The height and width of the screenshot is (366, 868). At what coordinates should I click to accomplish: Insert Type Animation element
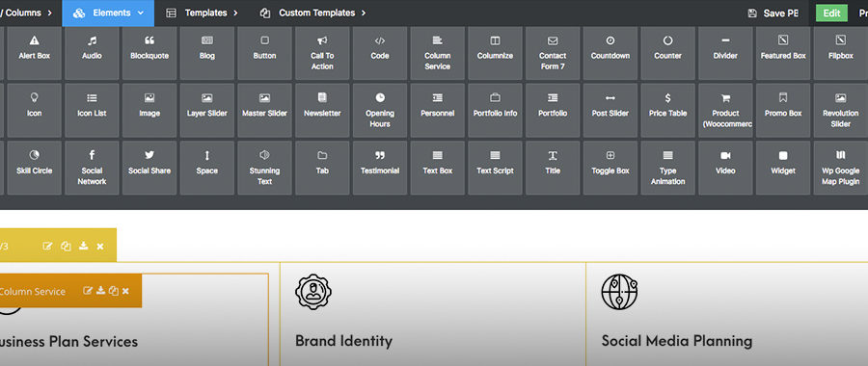667,169
